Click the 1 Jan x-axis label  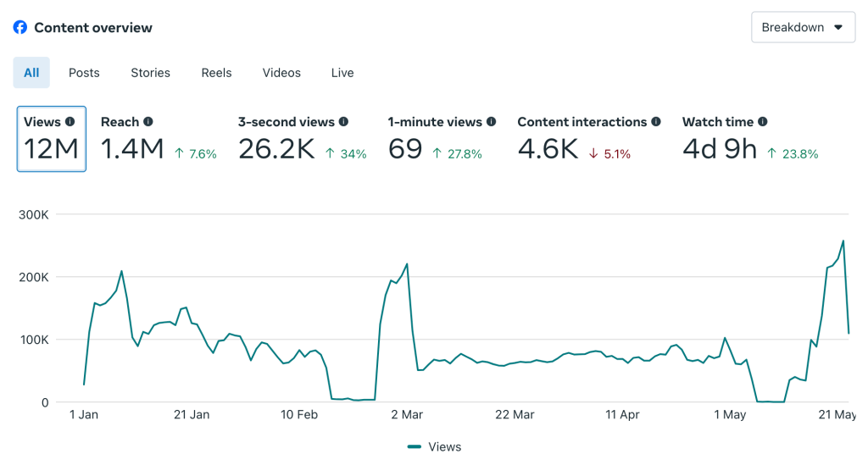[x=84, y=415]
